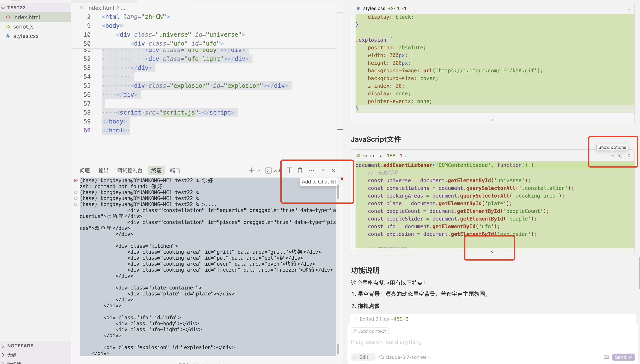Viewport: 640px width, 364px height.
Task: Open the Edit mode dropdown
Action: tap(363, 357)
